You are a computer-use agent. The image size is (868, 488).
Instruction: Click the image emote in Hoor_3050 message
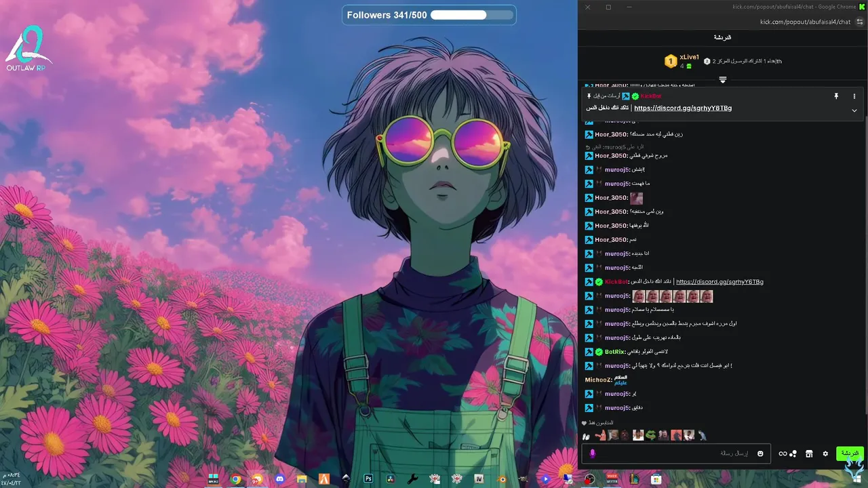click(x=636, y=198)
